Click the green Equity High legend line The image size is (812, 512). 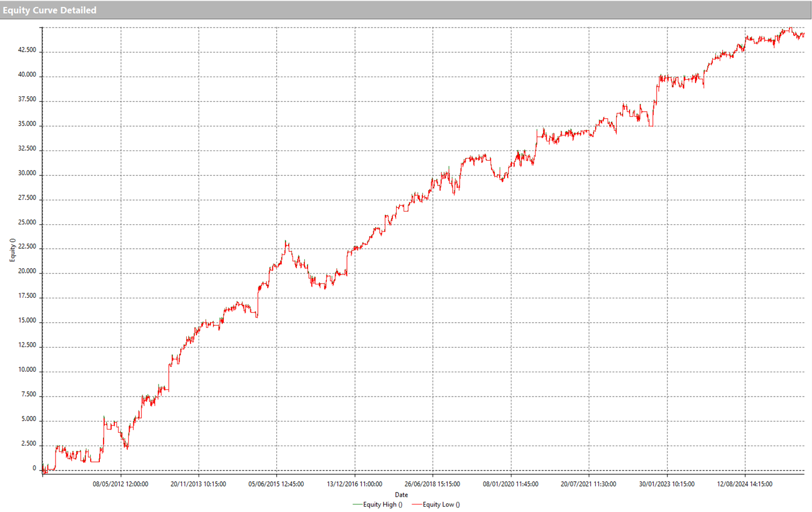pyautogui.click(x=357, y=504)
